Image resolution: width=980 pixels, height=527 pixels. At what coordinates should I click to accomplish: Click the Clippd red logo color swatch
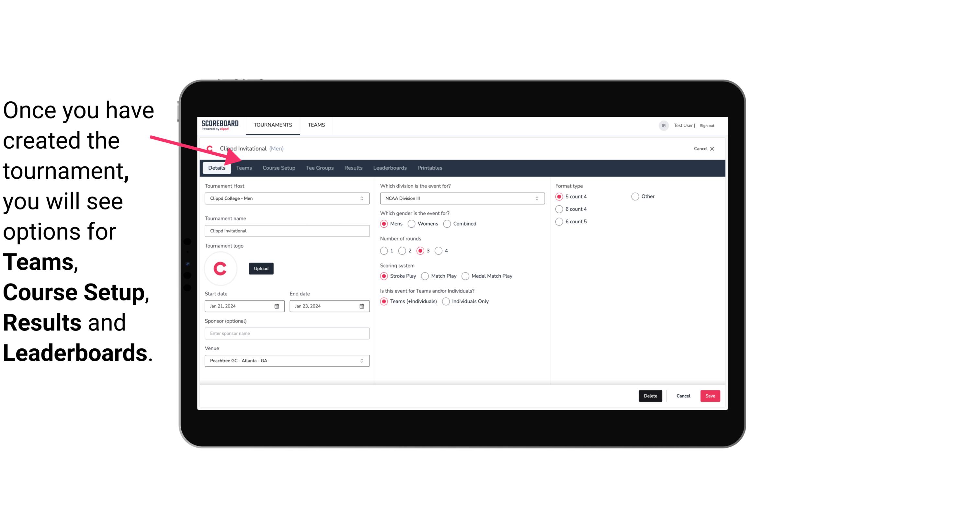pos(221,268)
